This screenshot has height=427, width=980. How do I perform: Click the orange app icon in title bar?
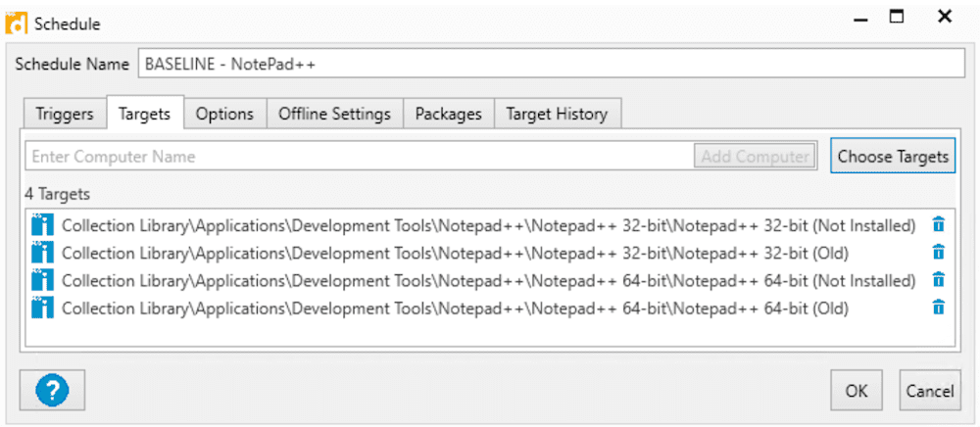pyautogui.click(x=16, y=24)
